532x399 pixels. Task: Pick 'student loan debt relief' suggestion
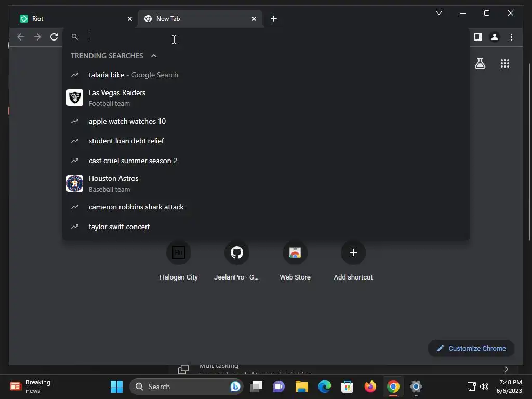point(266,141)
